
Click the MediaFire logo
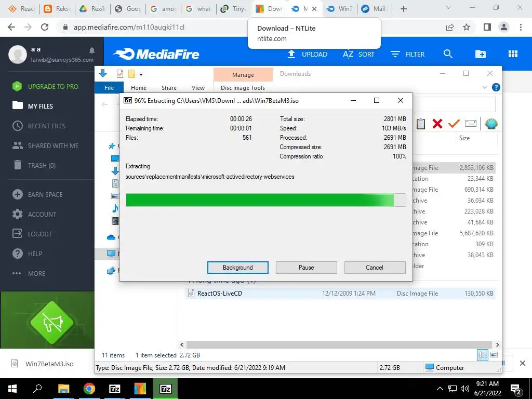pos(156,54)
